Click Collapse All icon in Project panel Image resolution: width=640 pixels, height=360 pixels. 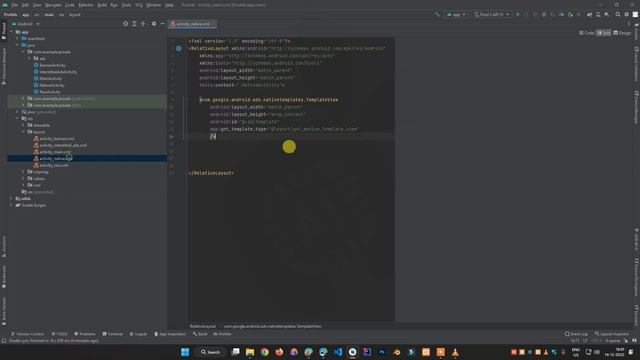tap(143, 24)
